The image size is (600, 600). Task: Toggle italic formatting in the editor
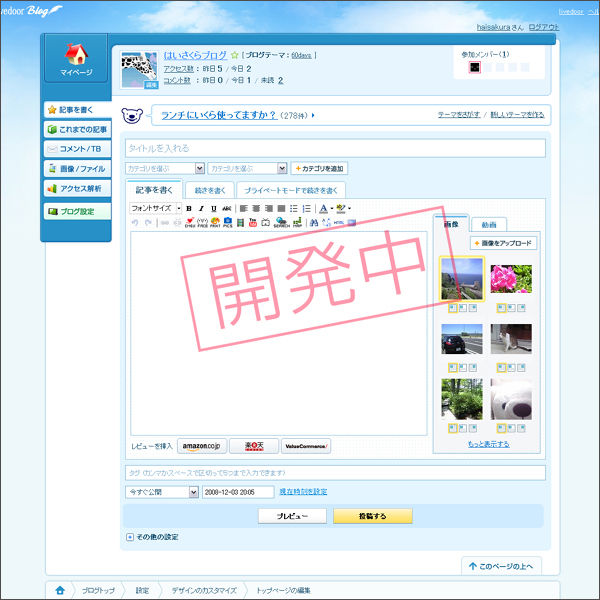pos(201,209)
